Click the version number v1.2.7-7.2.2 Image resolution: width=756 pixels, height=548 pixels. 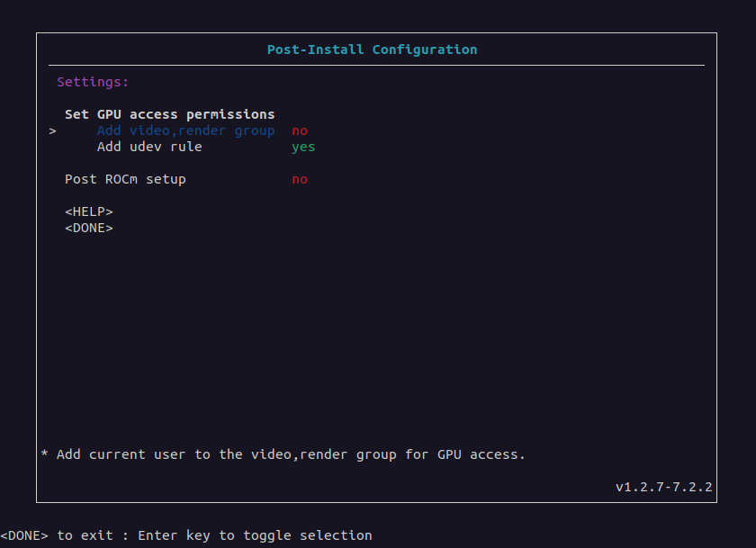coord(663,487)
